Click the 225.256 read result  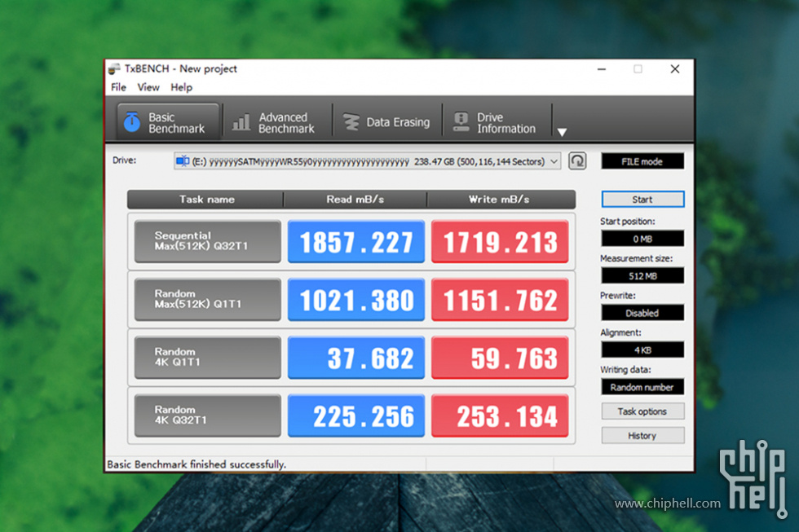tap(356, 415)
